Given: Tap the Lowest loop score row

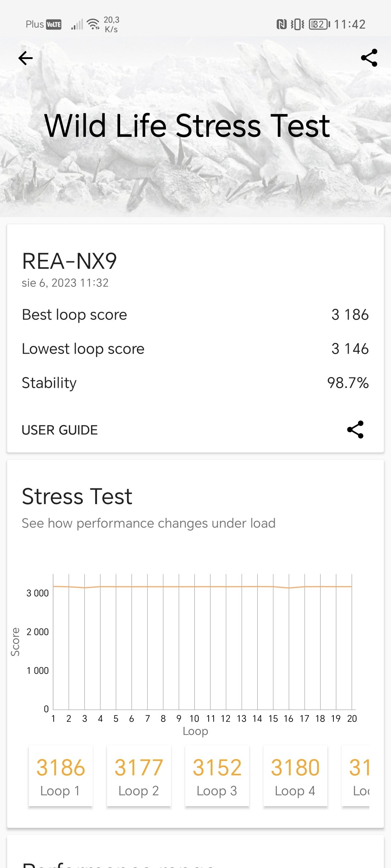Looking at the screenshot, I should (x=195, y=349).
